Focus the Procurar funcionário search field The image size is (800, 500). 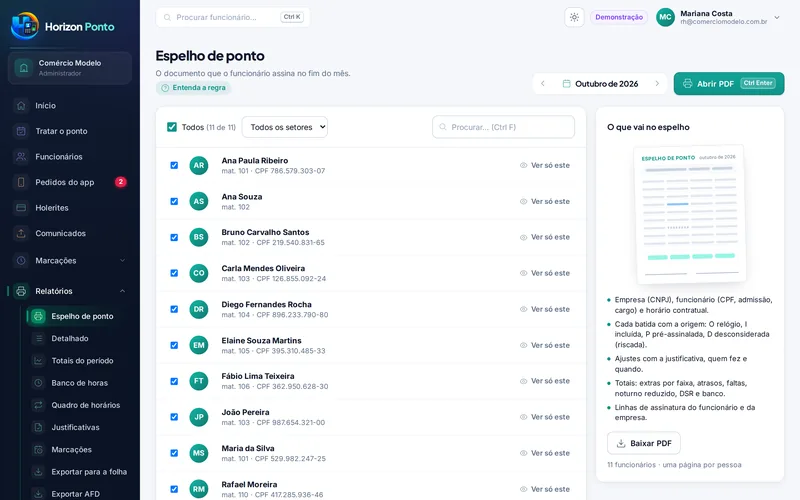pyautogui.click(x=233, y=17)
